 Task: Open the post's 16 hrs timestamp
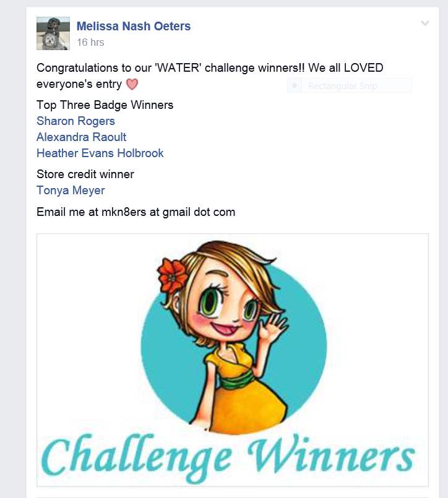click(90, 42)
